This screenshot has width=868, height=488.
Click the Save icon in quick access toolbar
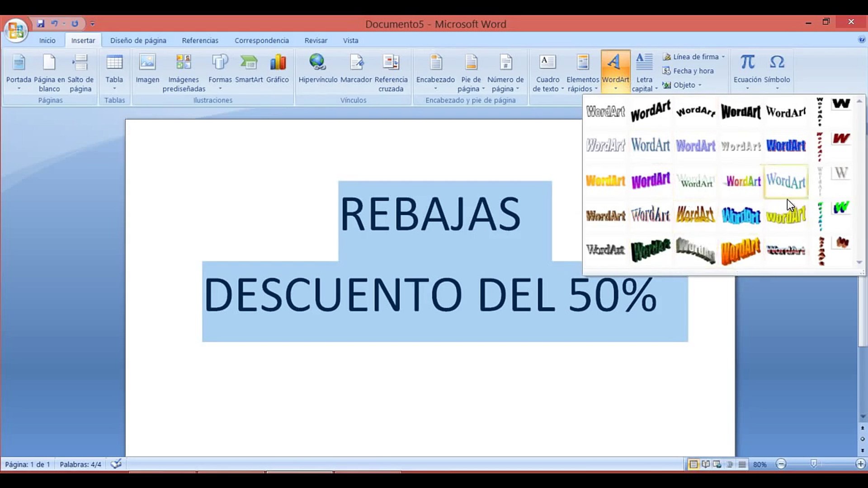point(41,23)
